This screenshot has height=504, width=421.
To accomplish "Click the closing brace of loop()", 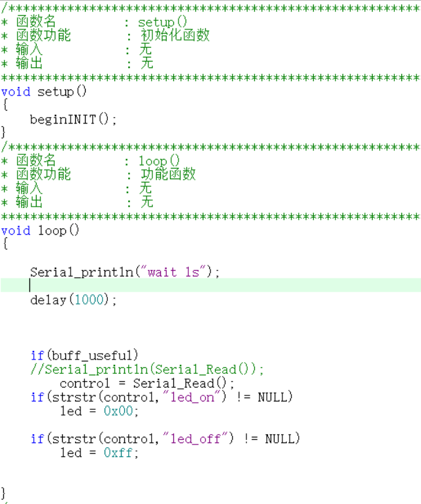I will point(3,494).
